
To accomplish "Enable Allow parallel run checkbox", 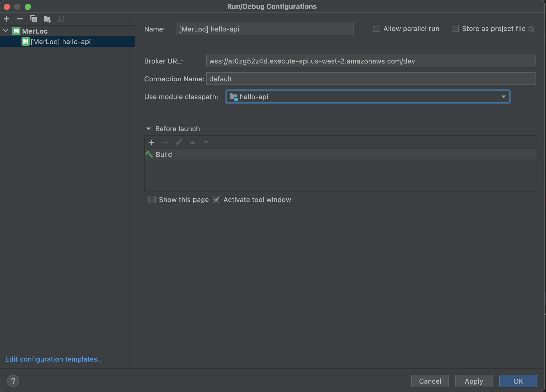I will point(377,29).
